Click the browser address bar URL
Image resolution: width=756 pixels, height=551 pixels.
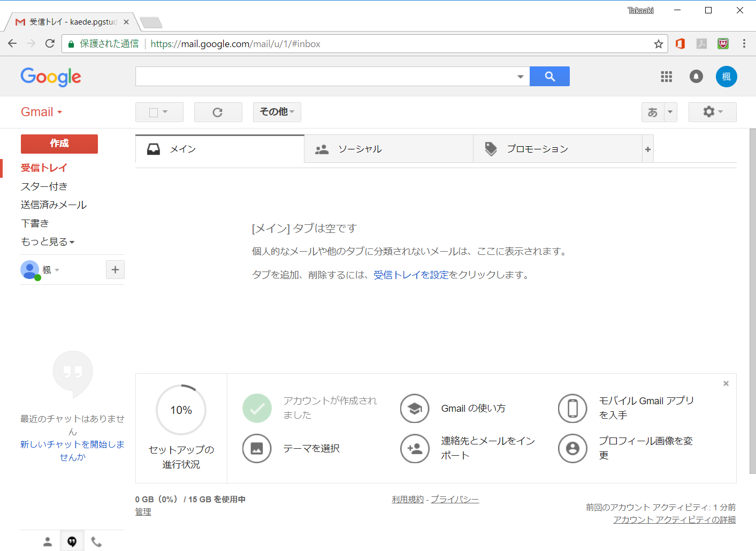[235, 44]
